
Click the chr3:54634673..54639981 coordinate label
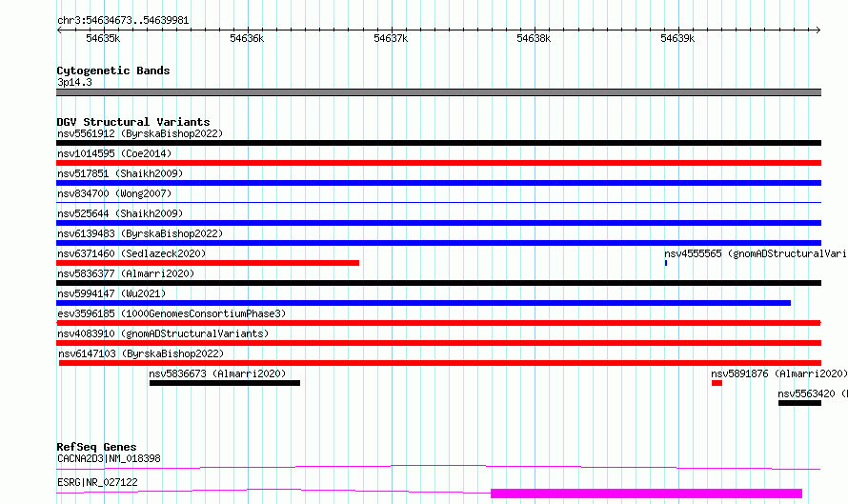coord(123,20)
